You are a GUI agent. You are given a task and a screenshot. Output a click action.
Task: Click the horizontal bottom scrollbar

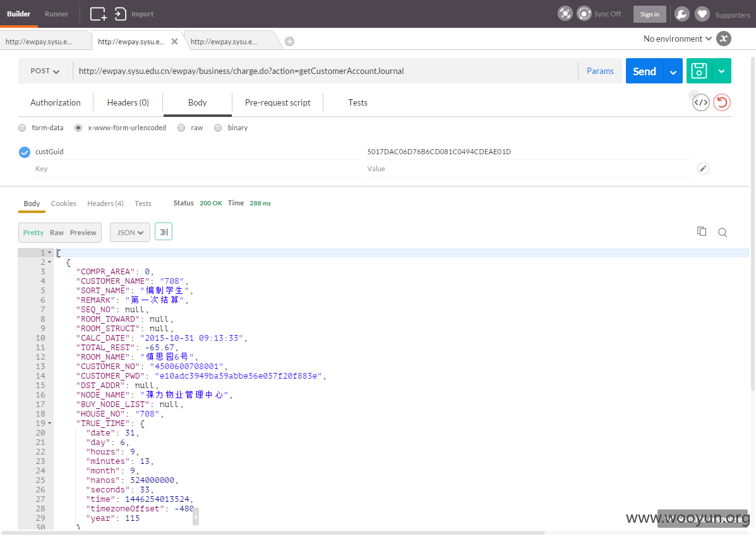click(273, 533)
